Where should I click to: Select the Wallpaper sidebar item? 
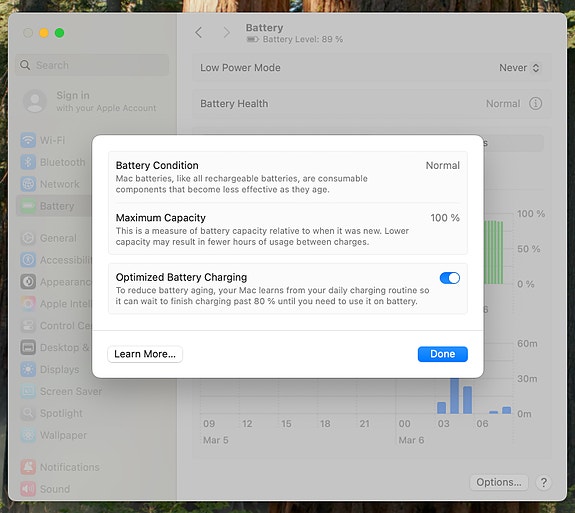pyautogui.click(x=54, y=435)
